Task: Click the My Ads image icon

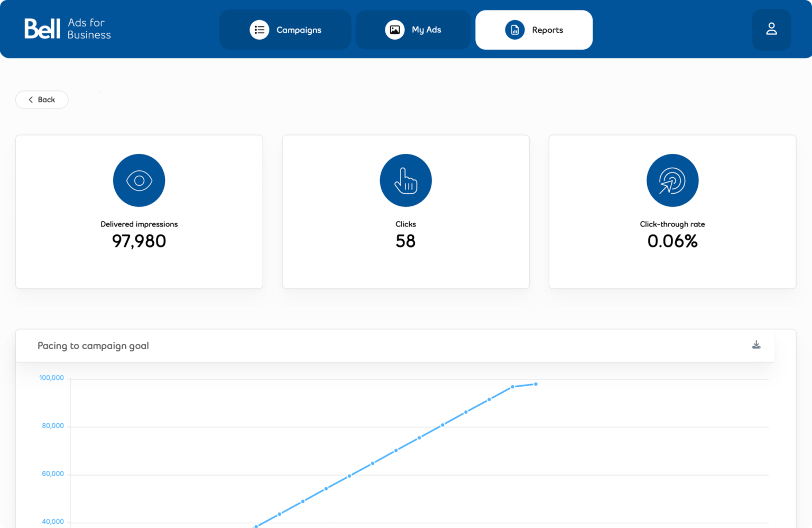Action: [394, 30]
